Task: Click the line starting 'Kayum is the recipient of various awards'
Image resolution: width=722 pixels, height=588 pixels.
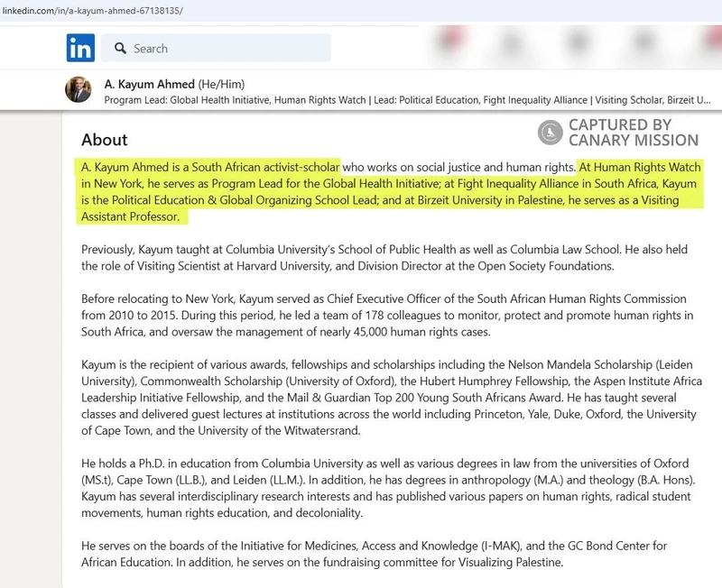Action: (x=387, y=365)
